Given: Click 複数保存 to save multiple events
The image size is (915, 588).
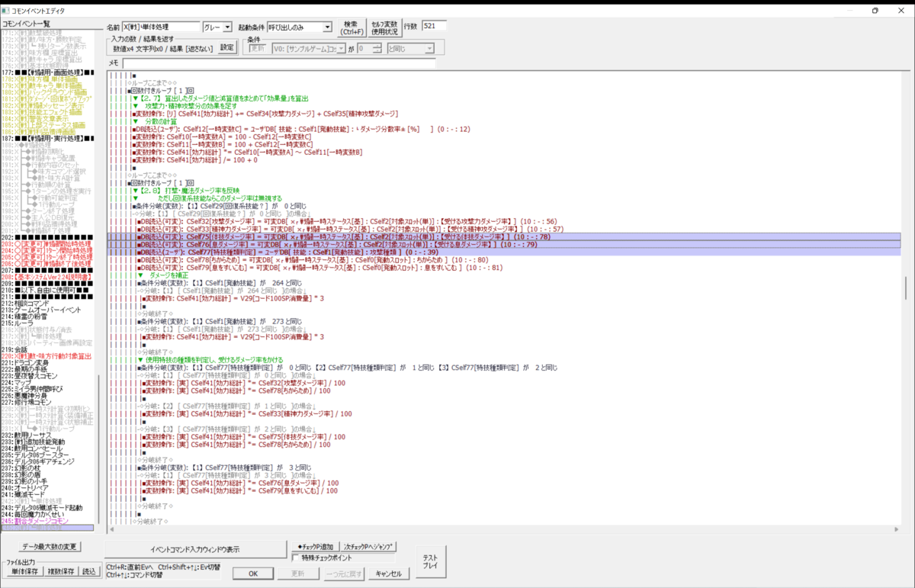Looking at the screenshot, I should 60,571.
